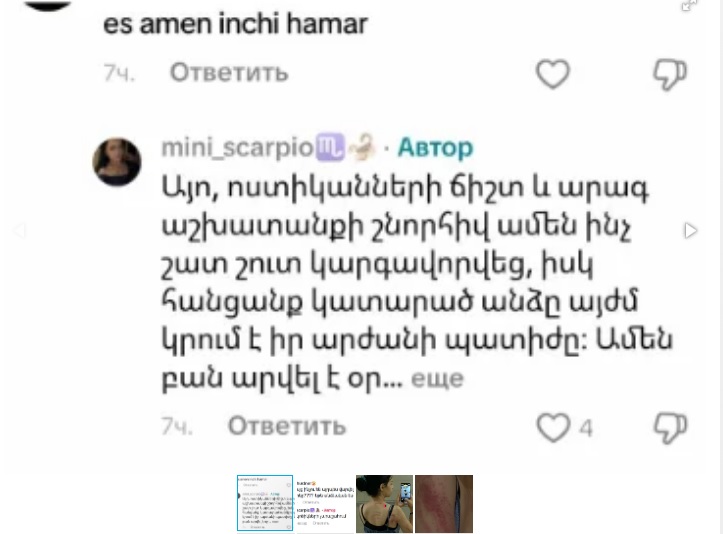Select the second comments screenshot thumbnail

326,504
